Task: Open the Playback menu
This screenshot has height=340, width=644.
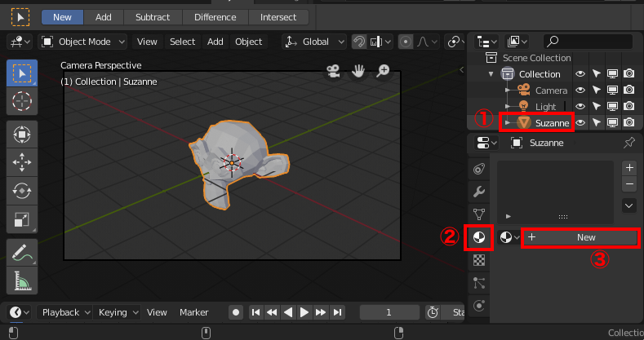Action: [65, 312]
